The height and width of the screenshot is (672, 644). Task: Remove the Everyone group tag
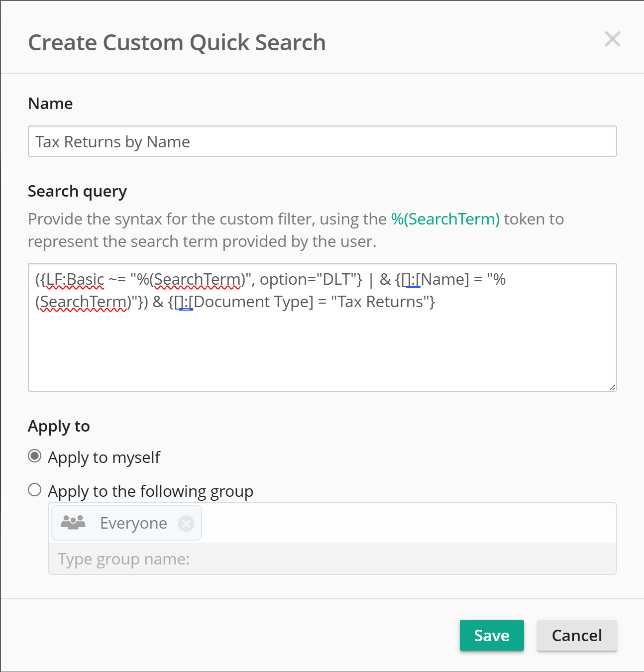pyautogui.click(x=186, y=523)
